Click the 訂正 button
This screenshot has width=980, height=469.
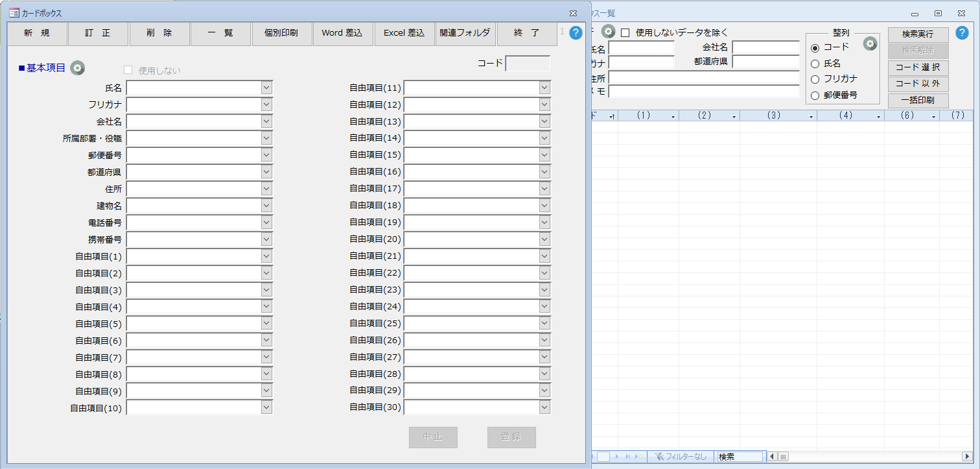[98, 34]
